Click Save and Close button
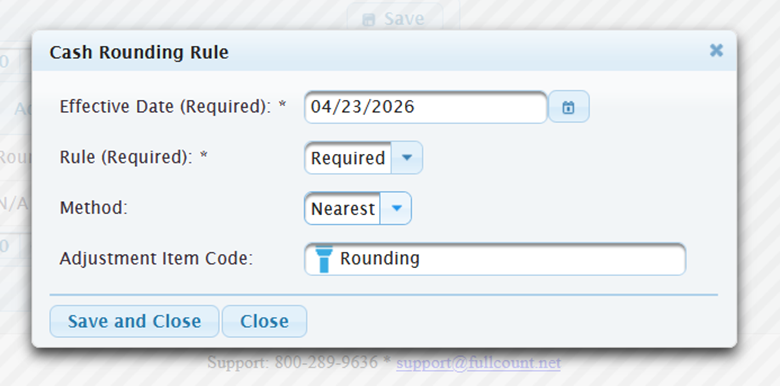 134,321
